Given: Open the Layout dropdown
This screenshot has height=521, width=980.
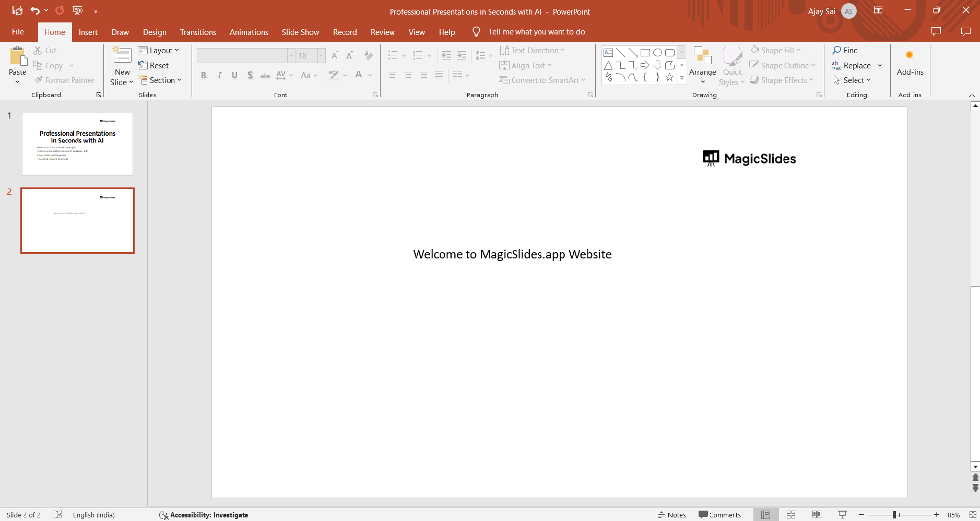Looking at the screenshot, I should tap(159, 50).
